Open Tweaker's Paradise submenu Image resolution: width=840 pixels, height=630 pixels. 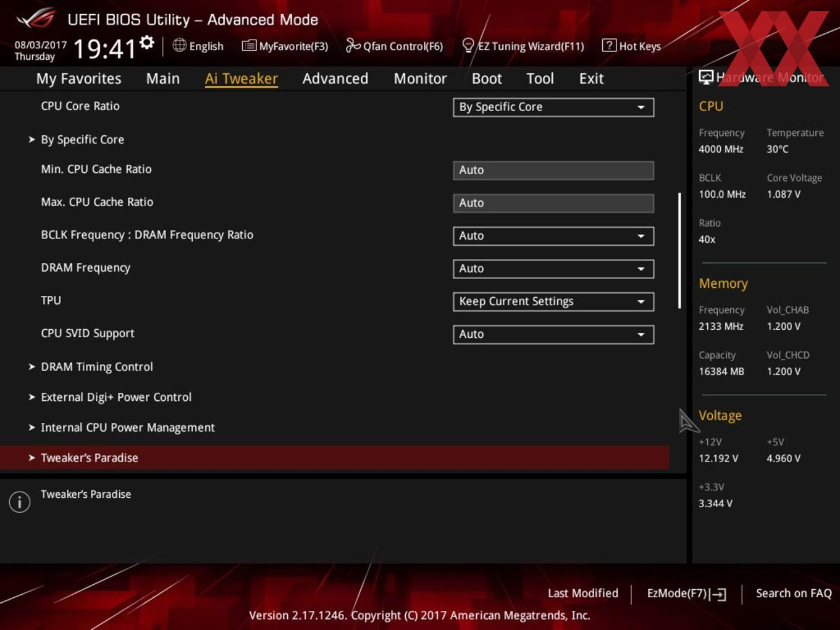coord(334,458)
